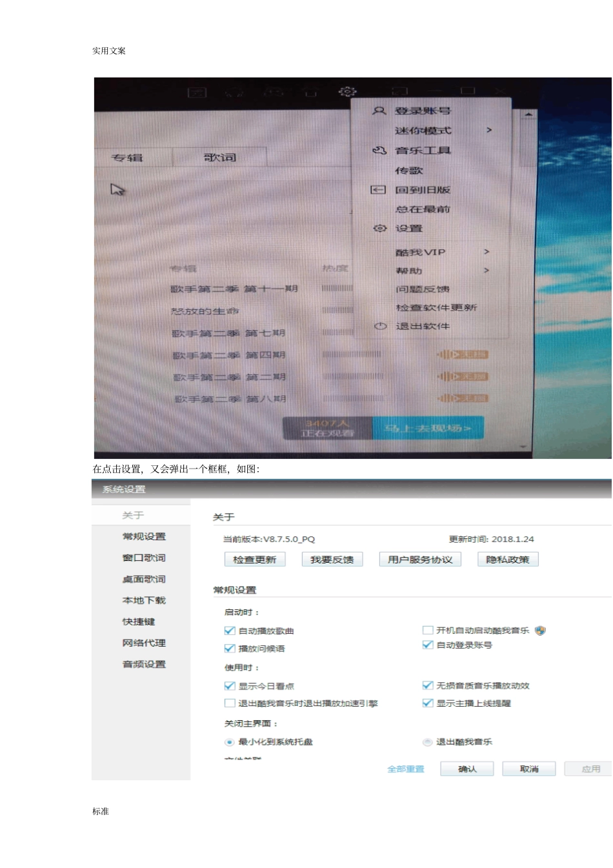The image size is (613, 868).
Task: Click the 当前版本:V8.7.5.0_PQ text
Action: pos(269,539)
